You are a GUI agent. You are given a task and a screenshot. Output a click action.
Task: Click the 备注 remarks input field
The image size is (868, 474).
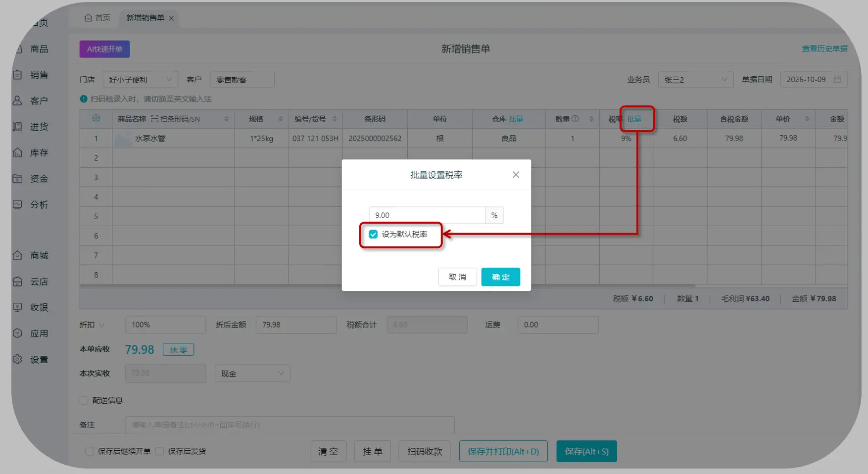coord(289,425)
